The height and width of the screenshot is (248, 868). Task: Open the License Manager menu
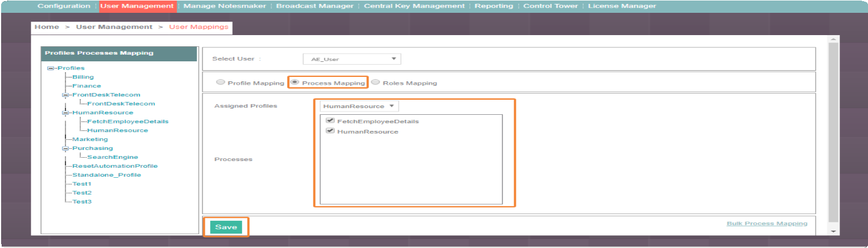coord(622,6)
